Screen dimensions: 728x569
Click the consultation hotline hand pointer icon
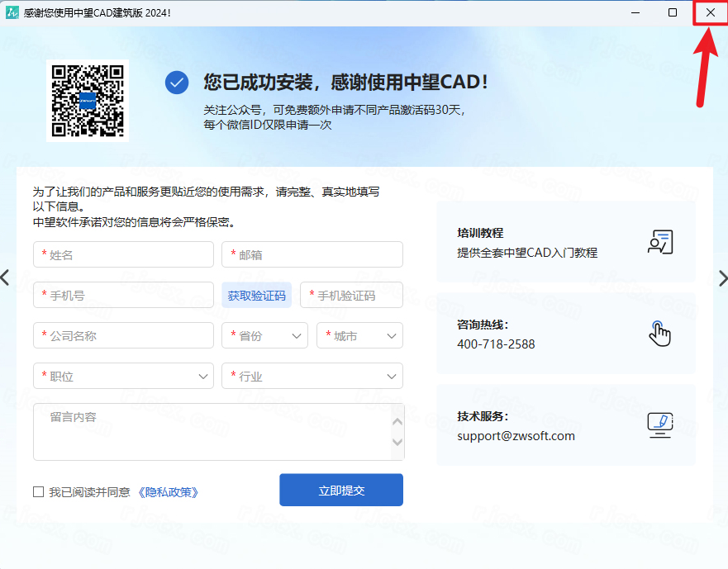[x=659, y=334]
